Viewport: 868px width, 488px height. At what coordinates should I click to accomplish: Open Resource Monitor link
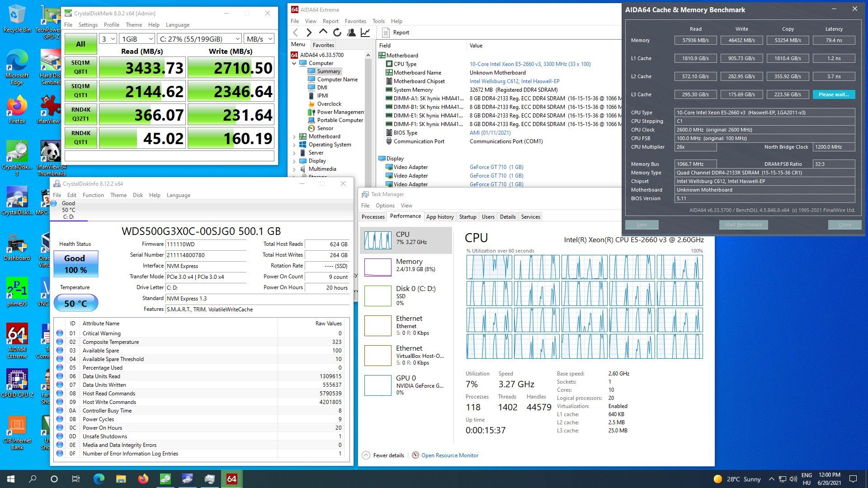[449, 455]
